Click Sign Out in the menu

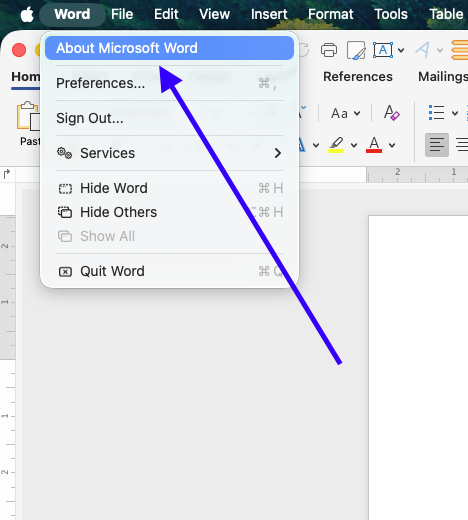coord(169,118)
